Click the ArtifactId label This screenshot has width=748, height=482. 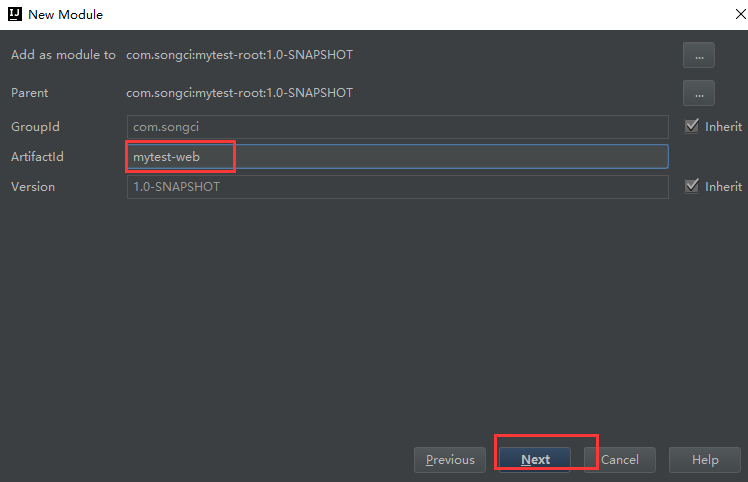tap(37, 157)
